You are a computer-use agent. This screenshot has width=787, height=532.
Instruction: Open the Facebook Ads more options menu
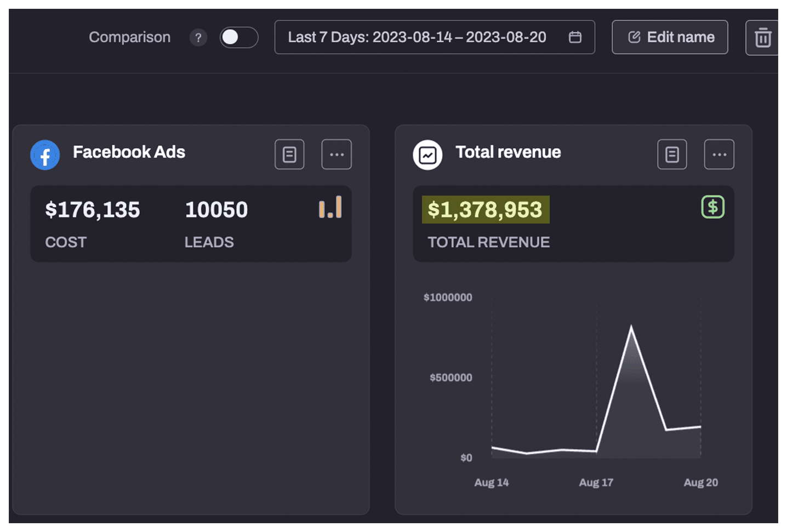(337, 155)
